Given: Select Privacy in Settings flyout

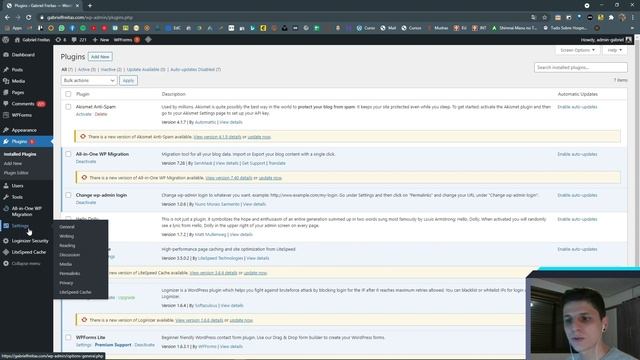Looking at the screenshot, I should coord(66,283).
